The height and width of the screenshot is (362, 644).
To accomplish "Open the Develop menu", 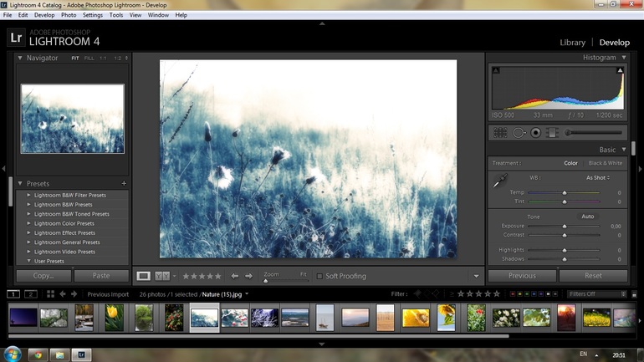I will (44, 15).
